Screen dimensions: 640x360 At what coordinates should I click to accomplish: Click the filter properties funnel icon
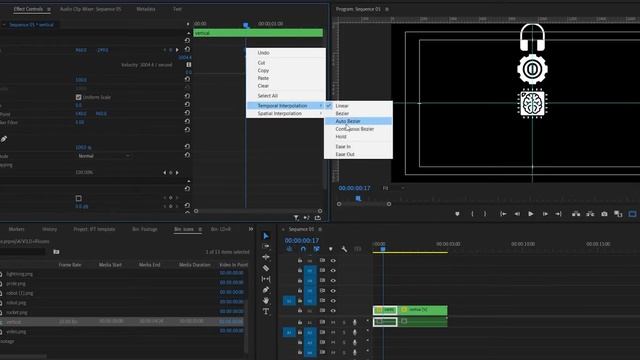tap(296, 218)
